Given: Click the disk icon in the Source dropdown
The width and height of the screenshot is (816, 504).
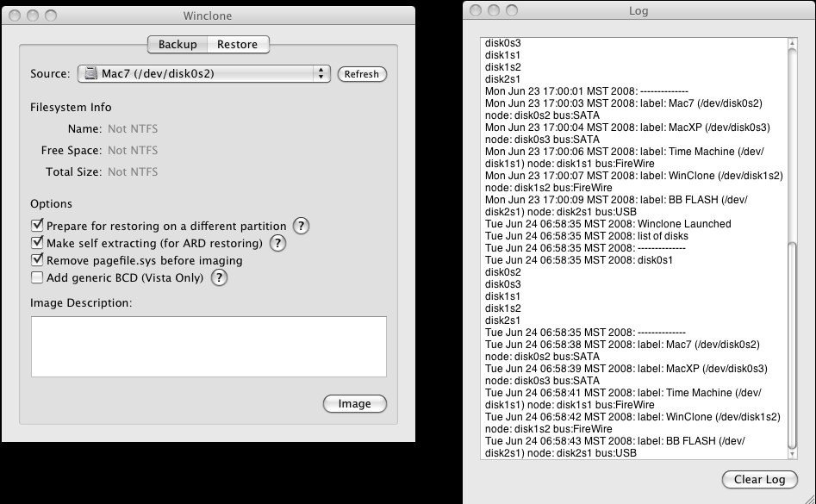Looking at the screenshot, I should pos(91,73).
